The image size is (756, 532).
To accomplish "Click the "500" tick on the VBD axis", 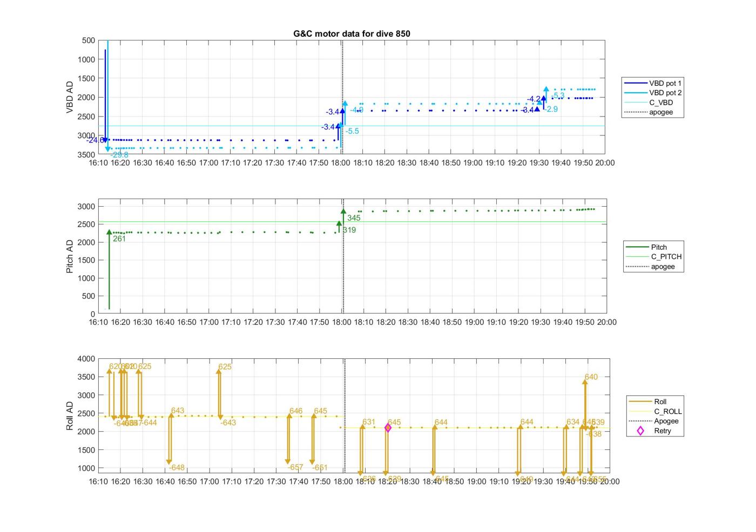I will [89, 40].
